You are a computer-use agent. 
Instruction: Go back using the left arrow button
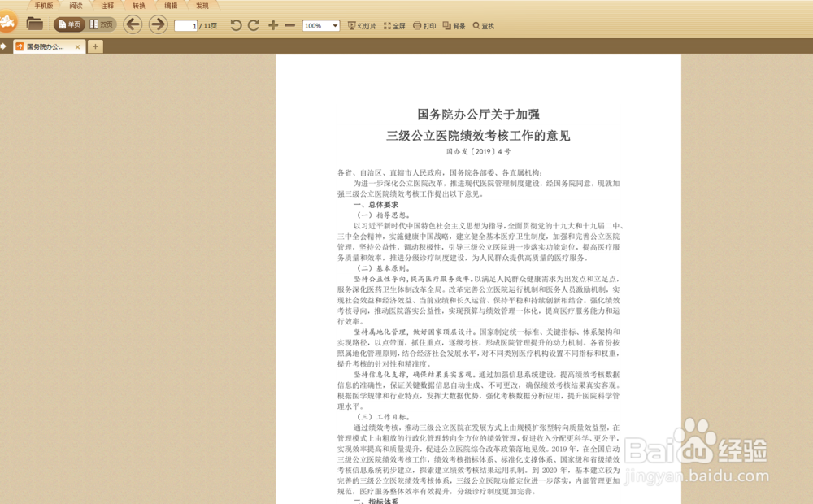pos(133,25)
